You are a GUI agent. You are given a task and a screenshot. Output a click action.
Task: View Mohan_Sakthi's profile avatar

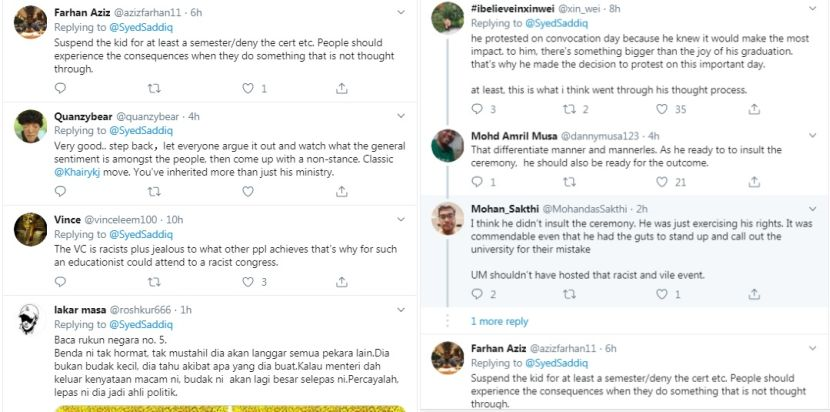coord(446,217)
